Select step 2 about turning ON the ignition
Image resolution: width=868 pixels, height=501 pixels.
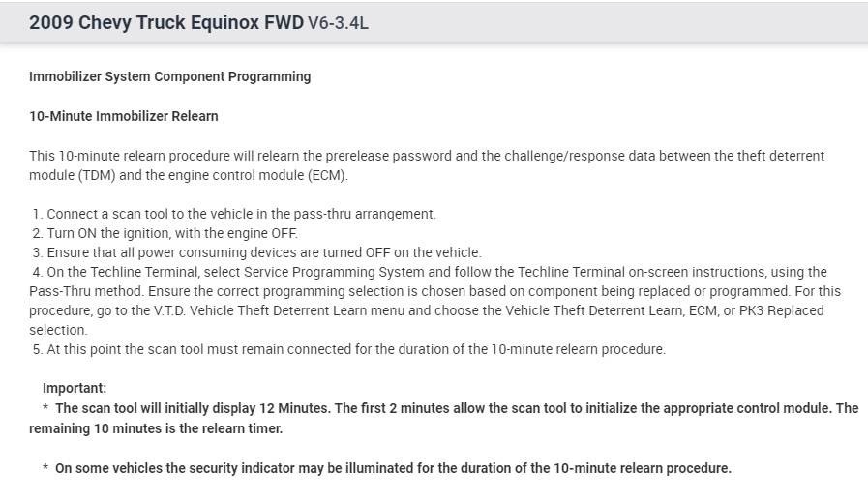172,233
